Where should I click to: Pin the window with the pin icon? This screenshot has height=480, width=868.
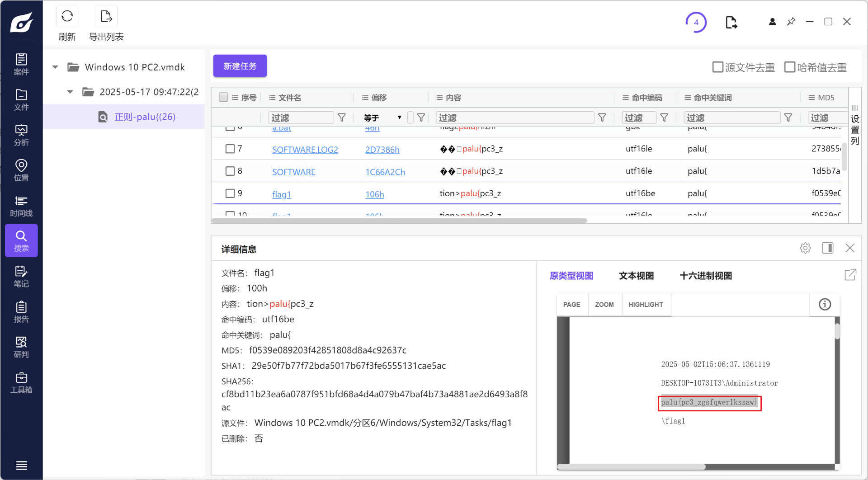[x=791, y=22]
